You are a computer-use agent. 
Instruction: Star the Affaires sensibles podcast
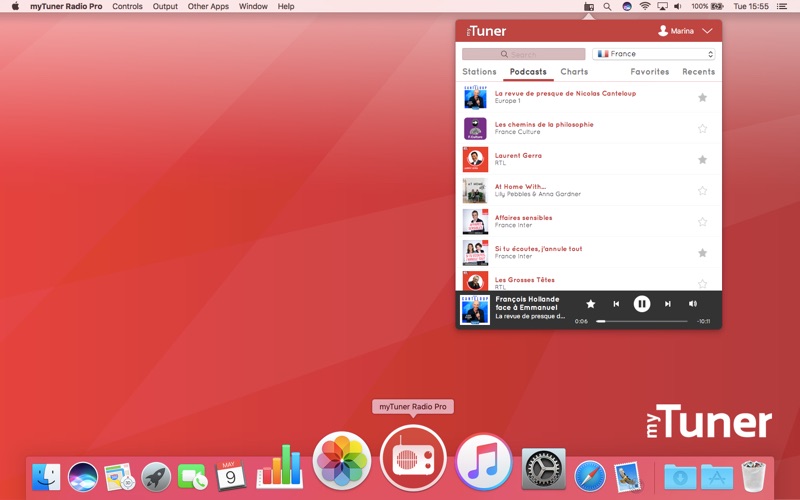click(703, 222)
